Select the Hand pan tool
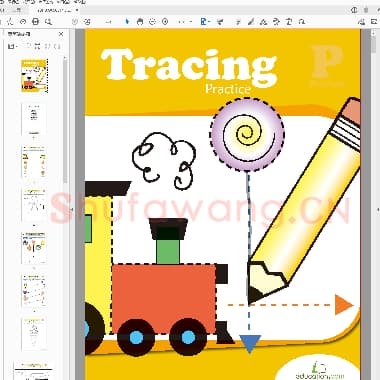Screen dimensions: 380x380 pos(140,22)
